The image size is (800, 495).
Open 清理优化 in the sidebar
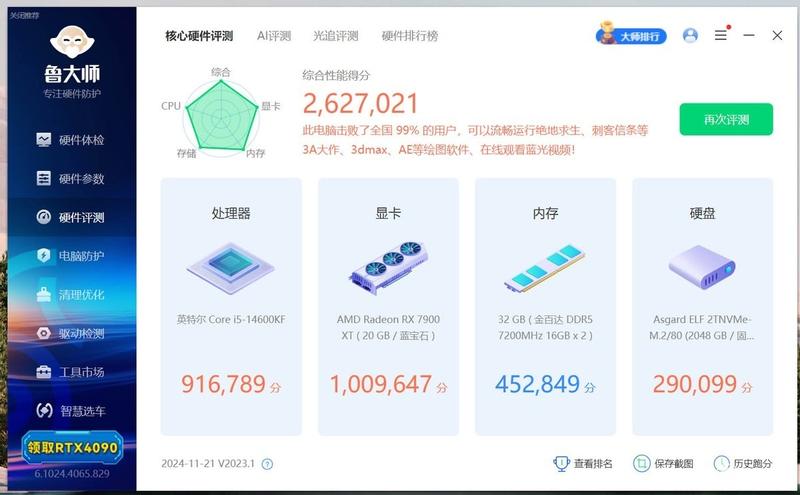pyautogui.click(x=71, y=294)
